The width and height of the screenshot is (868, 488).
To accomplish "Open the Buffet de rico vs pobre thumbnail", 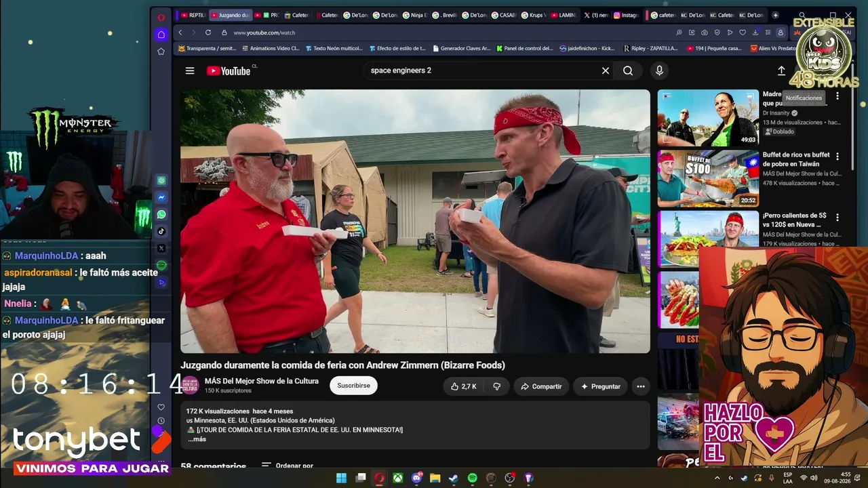I will click(708, 178).
